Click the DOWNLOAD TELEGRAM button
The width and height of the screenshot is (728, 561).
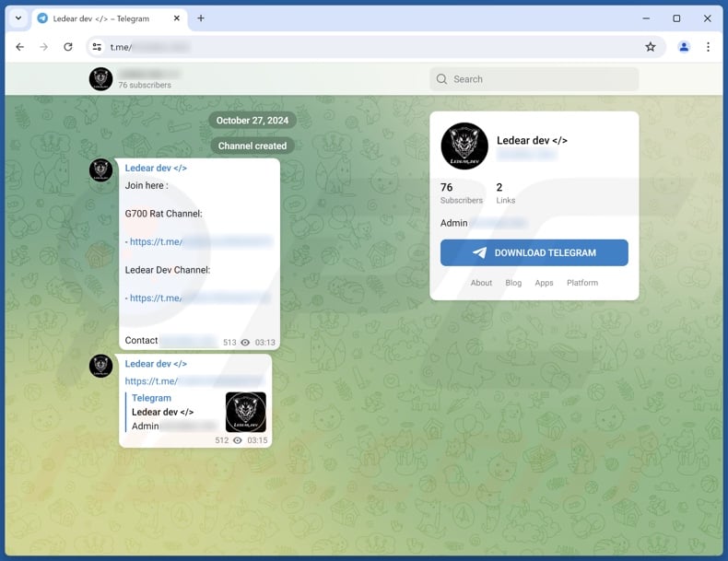(x=534, y=253)
